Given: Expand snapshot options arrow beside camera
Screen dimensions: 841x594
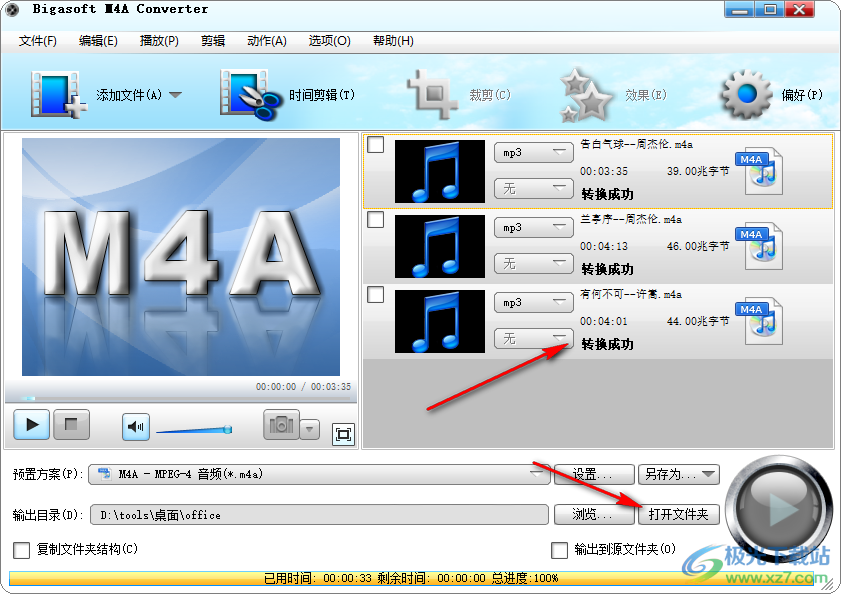Looking at the screenshot, I should [x=309, y=429].
